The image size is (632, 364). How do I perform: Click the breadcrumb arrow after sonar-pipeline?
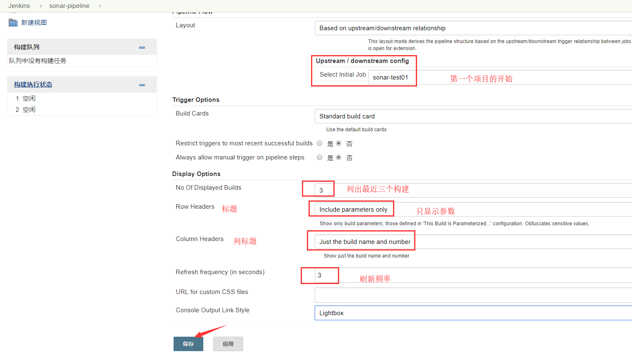point(100,6)
